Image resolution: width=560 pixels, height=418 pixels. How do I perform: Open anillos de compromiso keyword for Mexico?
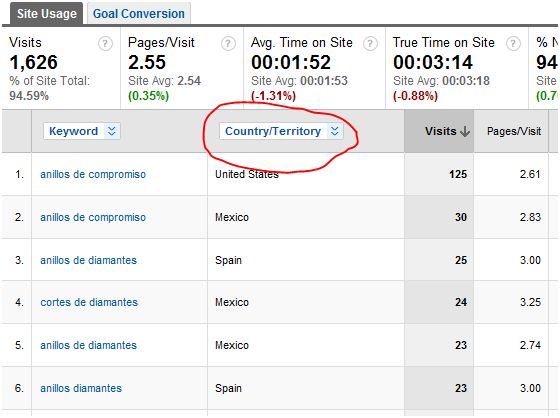(93, 217)
